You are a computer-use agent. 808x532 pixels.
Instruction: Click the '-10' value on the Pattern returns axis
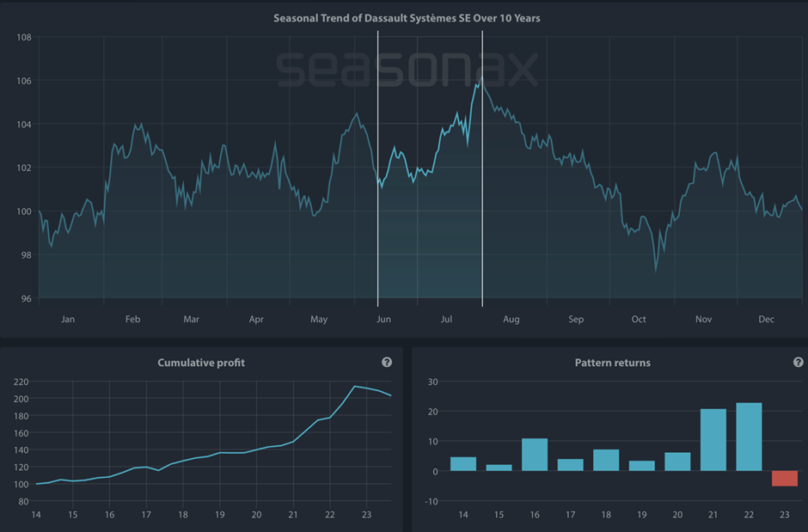(432, 501)
